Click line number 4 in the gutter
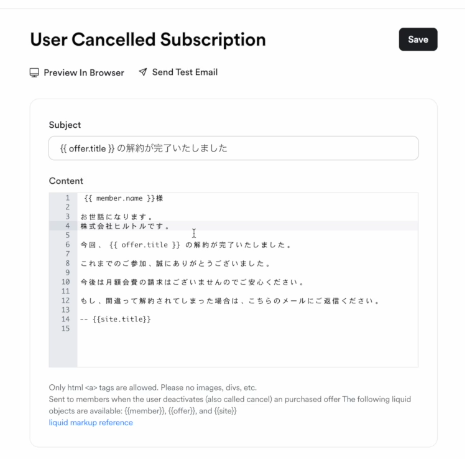The height and width of the screenshot is (459, 465). pyautogui.click(x=67, y=226)
